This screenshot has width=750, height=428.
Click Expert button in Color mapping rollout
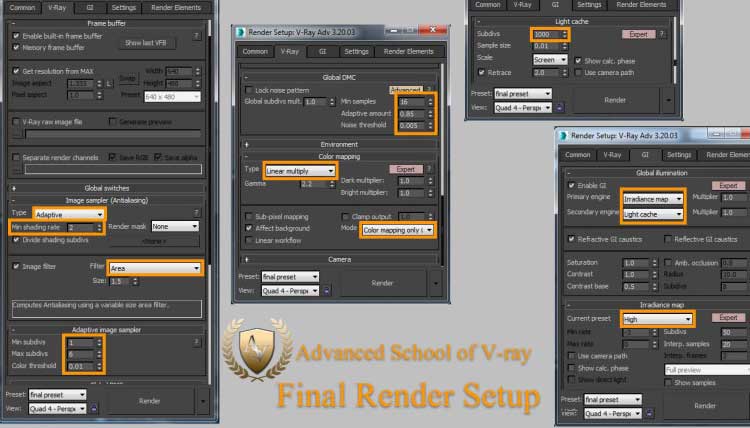406,169
